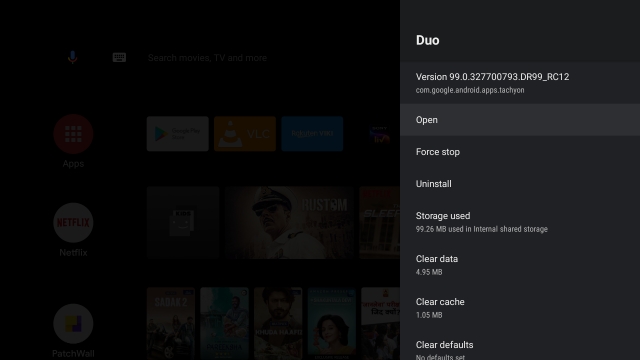
Task: Activate the voice search microphone icon
Action: [72, 58]
